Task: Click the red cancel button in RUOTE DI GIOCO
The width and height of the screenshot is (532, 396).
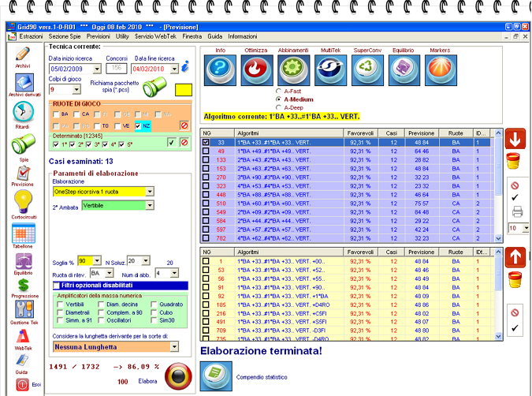Action: pos(184,125)
